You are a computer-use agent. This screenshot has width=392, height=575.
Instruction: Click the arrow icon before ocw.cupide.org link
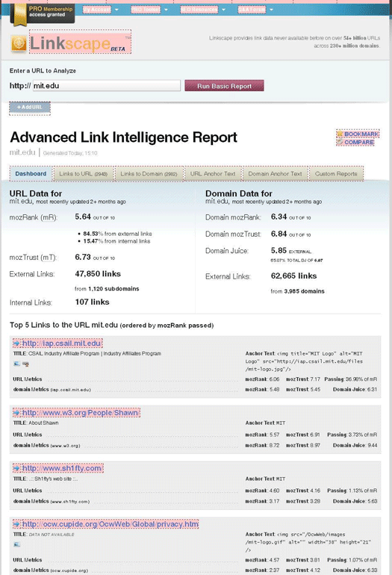pos(17,524)
